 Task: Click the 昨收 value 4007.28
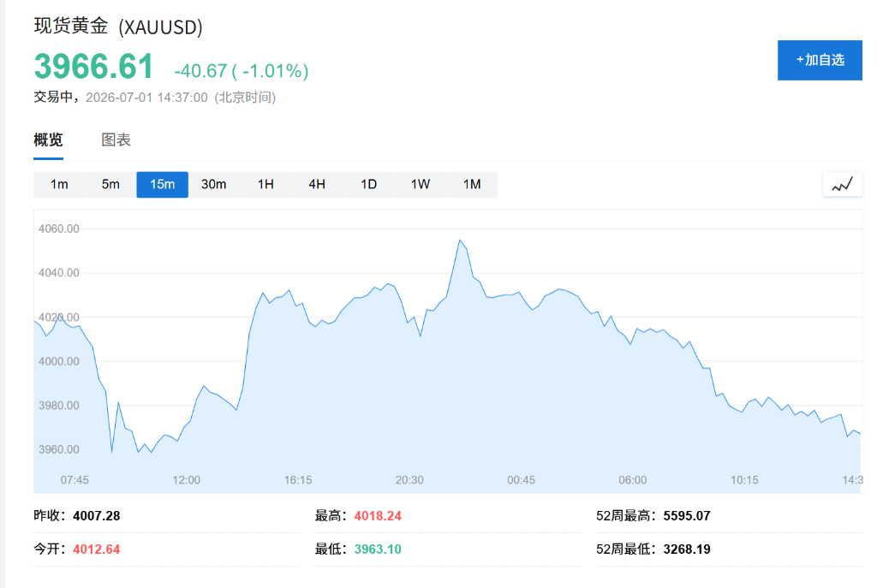tap(96, 516)
